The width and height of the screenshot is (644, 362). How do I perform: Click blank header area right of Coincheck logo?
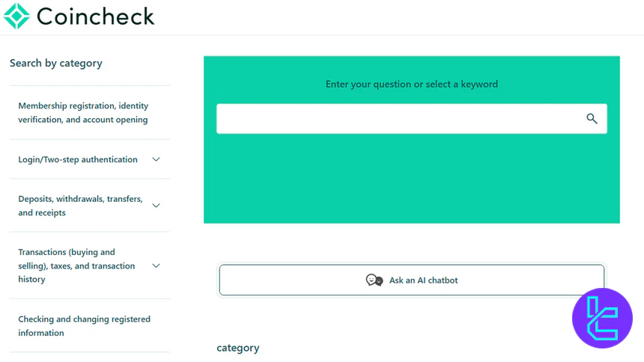397,16
